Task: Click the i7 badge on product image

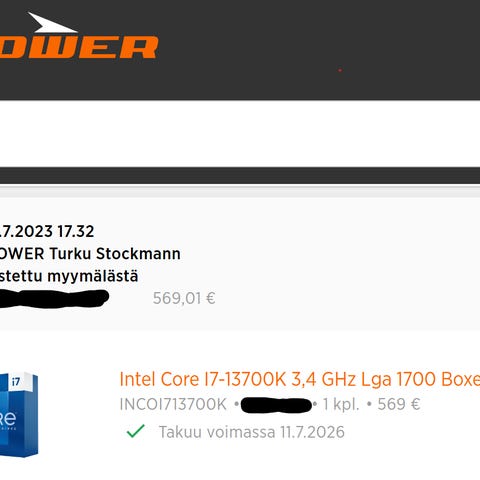Action: coord(16,382)
